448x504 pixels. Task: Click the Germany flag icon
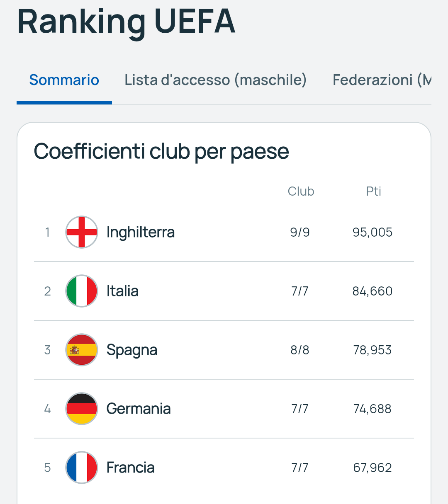pyautogui.click(x=82, y=409)
